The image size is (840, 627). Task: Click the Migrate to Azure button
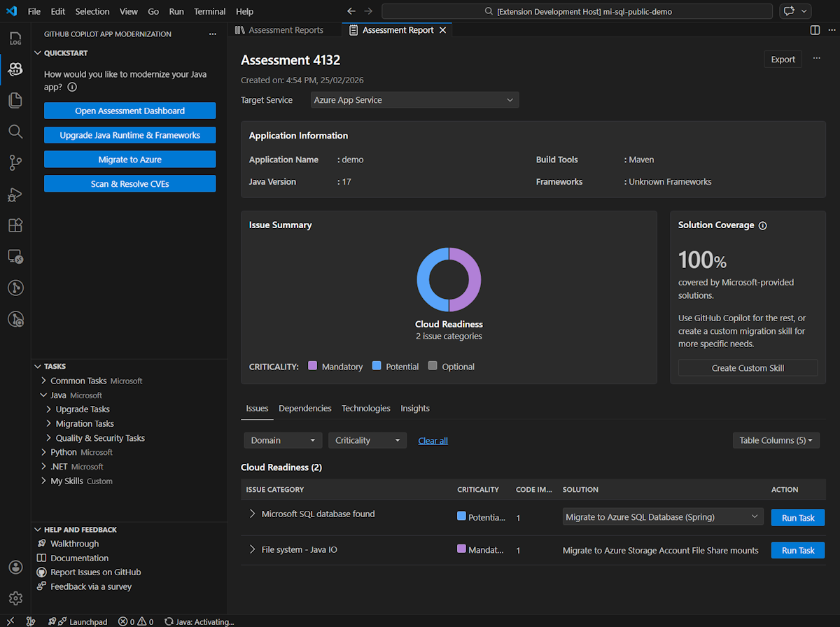coord(129,160)
